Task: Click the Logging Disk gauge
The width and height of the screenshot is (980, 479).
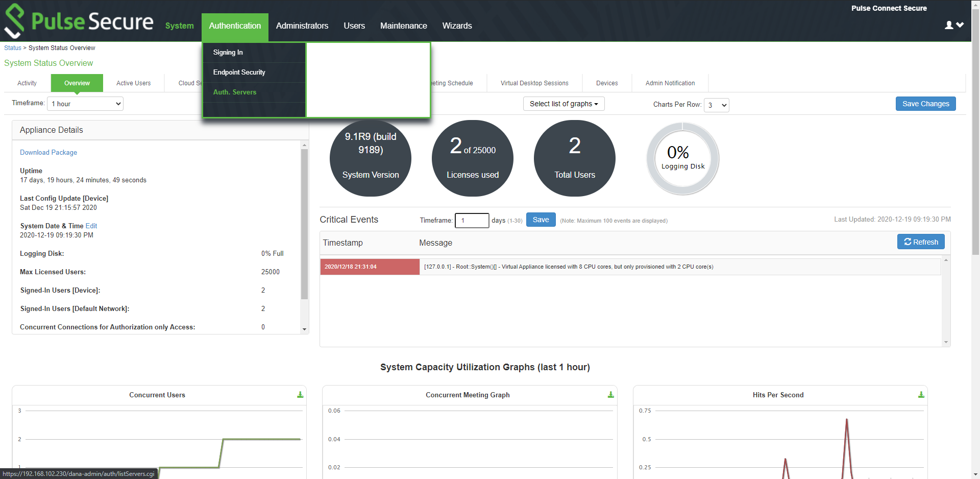Action: 683,158
